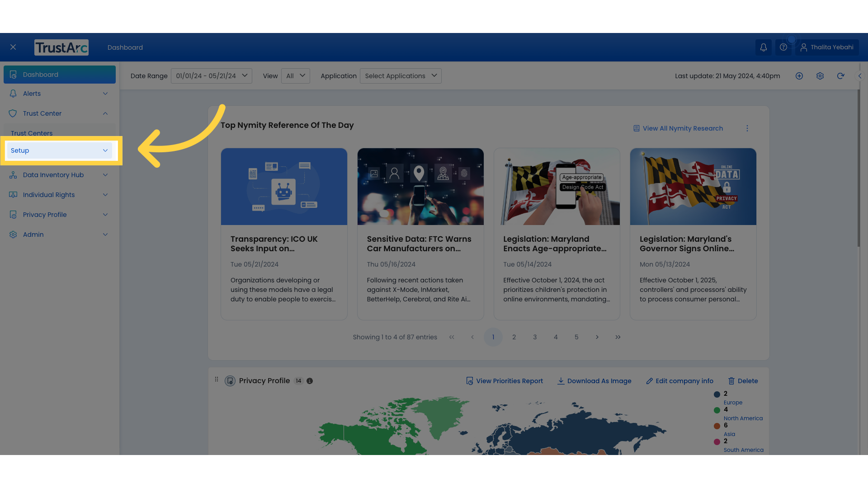The height and width of the screenshot is (488, 868).
Task: Grab the Privacy Profile drag handle
Action: tap(217, 380)
